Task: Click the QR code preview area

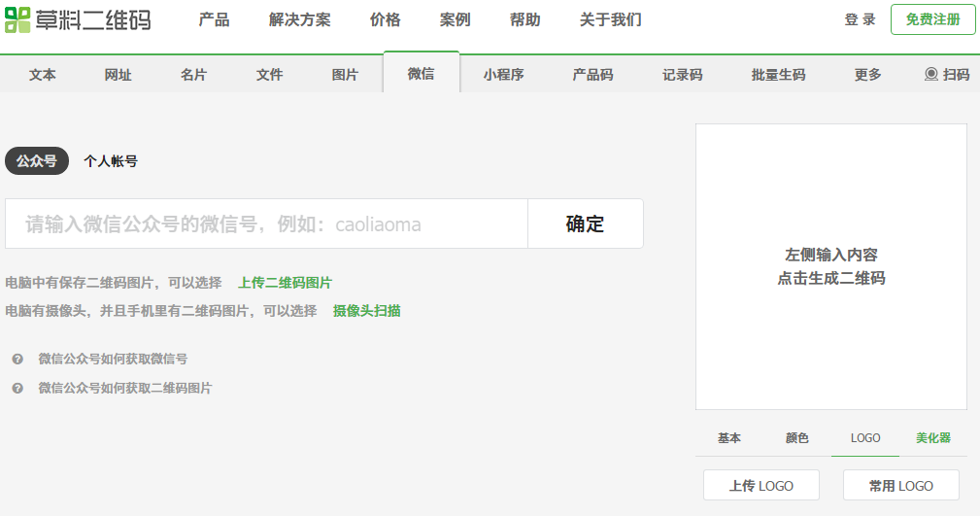Action: point(831,267)
